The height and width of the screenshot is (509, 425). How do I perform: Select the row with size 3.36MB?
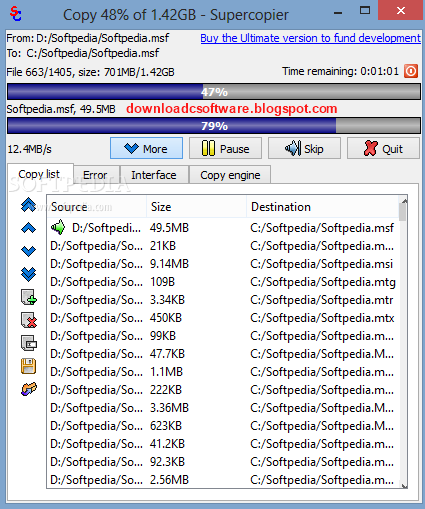click(223, 408)
